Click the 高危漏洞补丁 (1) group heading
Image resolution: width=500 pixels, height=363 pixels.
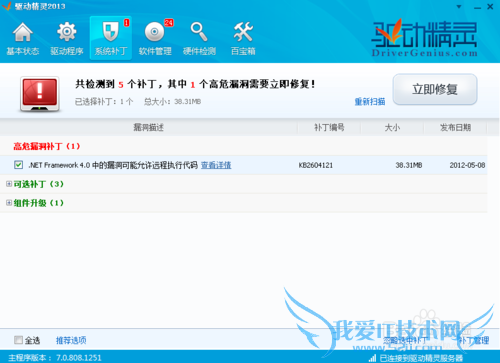point(47,146)
